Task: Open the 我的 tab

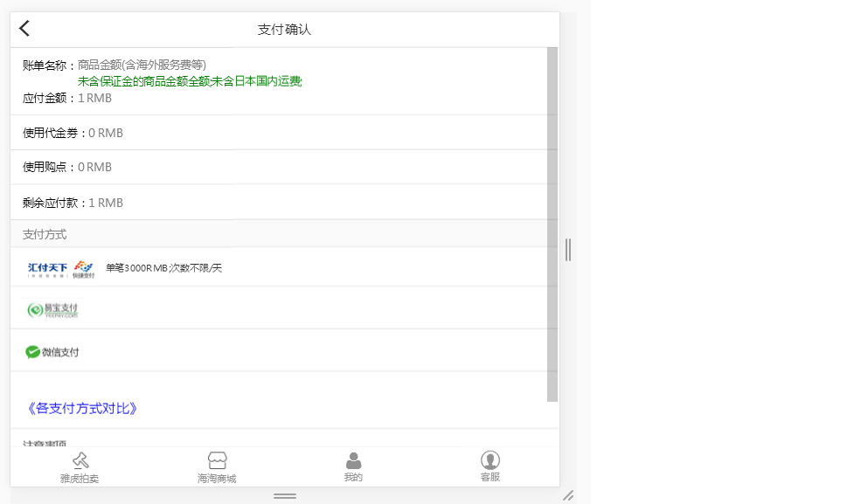Action: coord(353,465)
